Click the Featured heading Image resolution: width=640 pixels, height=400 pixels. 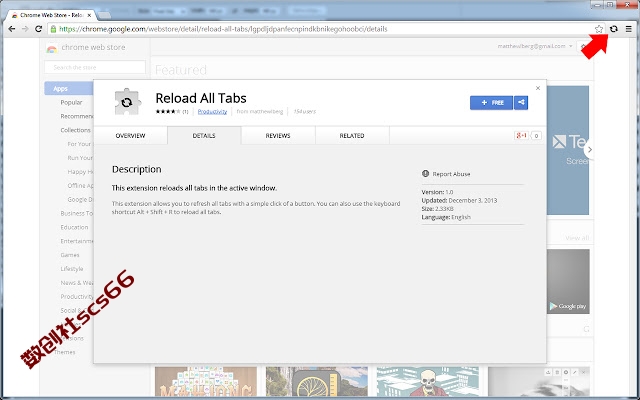(x=181, y=70)
